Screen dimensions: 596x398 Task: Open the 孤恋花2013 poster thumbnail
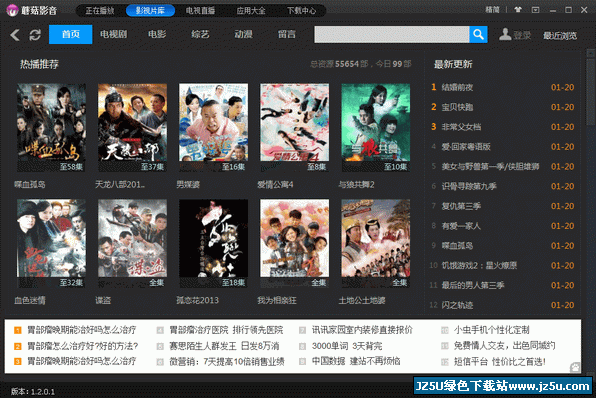tap(213, 243)
